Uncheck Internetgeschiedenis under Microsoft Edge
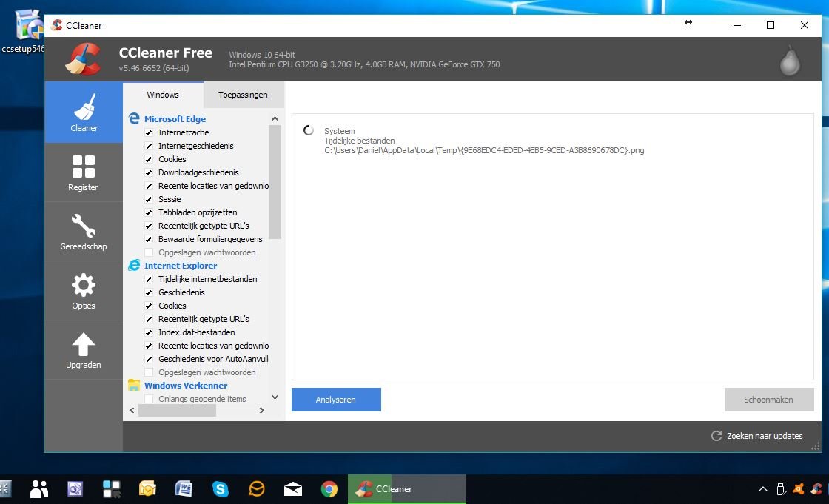The image size is (829, 504). tap(149, 146)
